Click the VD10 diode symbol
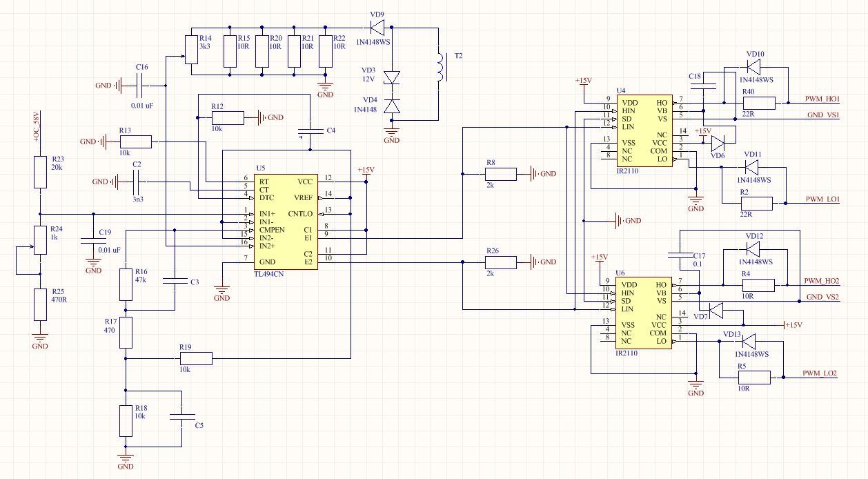The height and width of the screenshot is (479, 868). [x=752, y=67]
